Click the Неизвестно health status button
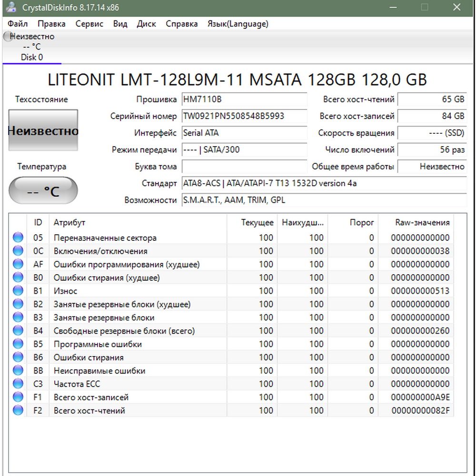Screen dimensions: 476x476 coord(43,131)
